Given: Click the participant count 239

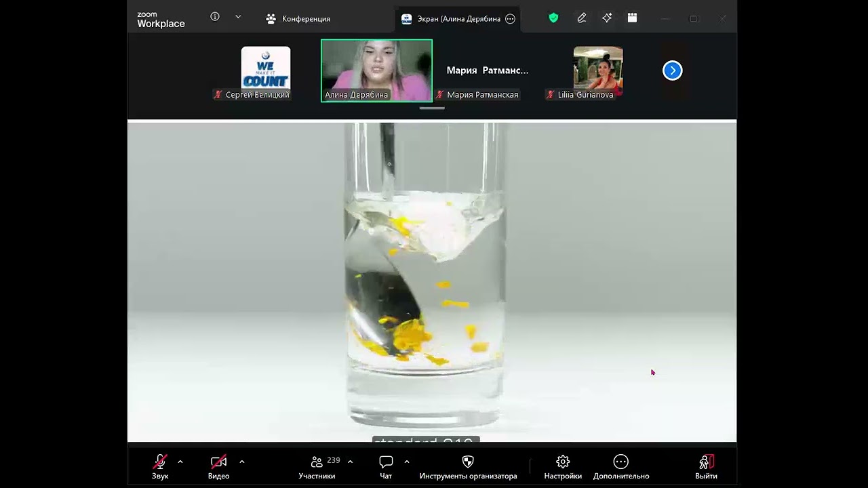Looking at the screenshot, I should coord(334,460).
